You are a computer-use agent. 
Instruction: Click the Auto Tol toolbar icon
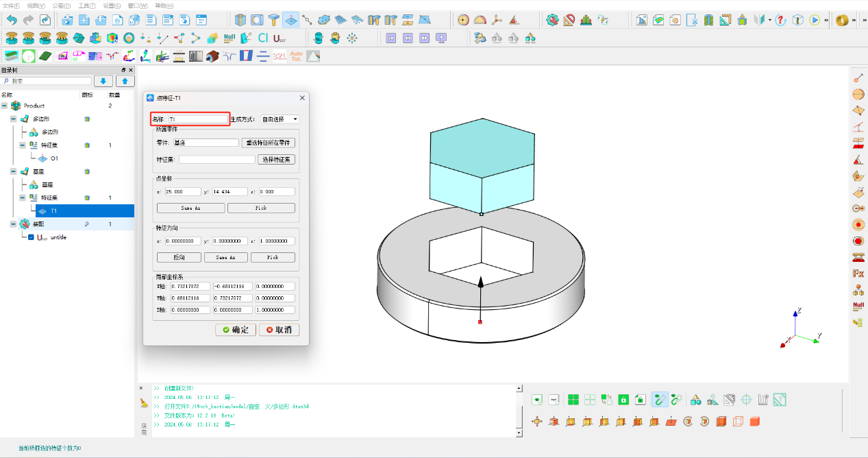click(x=295, y=56)
